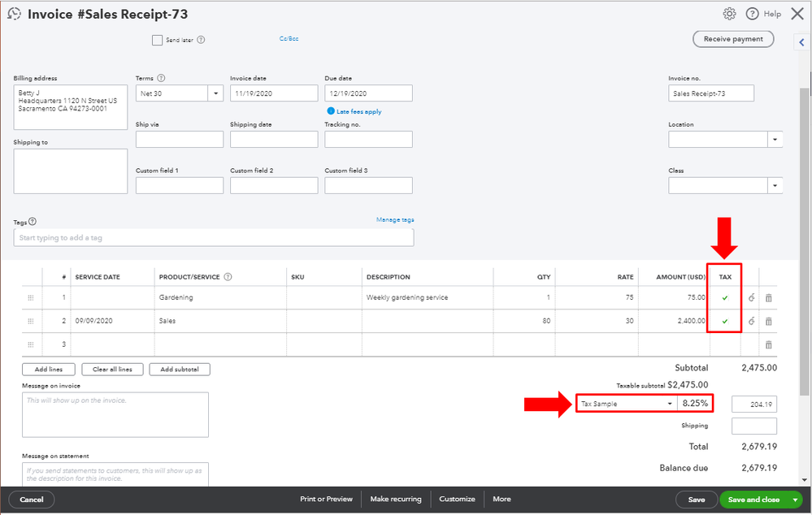The image size is (812, 515).
Task: Click the Custom field 3 input
Action: tap(369, 185)
